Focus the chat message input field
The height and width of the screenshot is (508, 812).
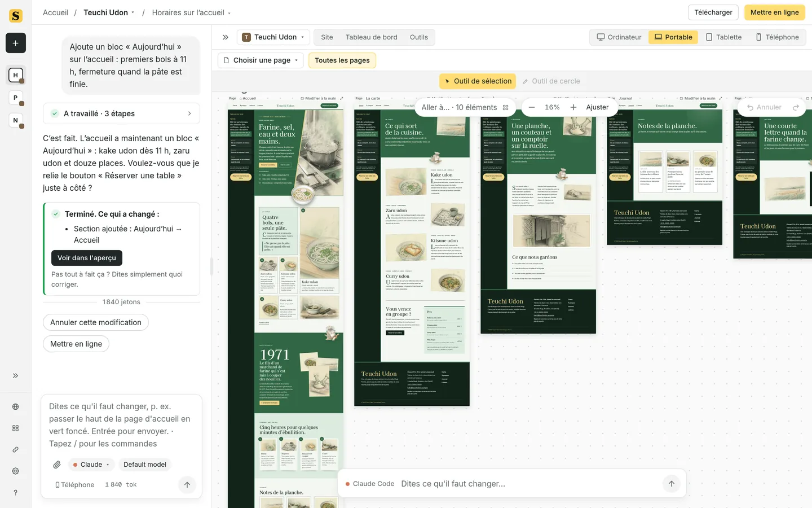point(121,425)
